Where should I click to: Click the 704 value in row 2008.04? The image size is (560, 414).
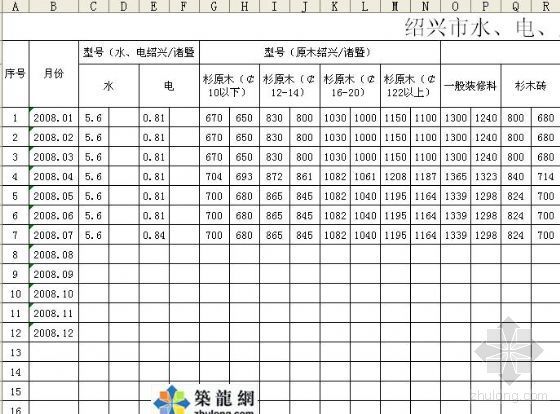214,176
